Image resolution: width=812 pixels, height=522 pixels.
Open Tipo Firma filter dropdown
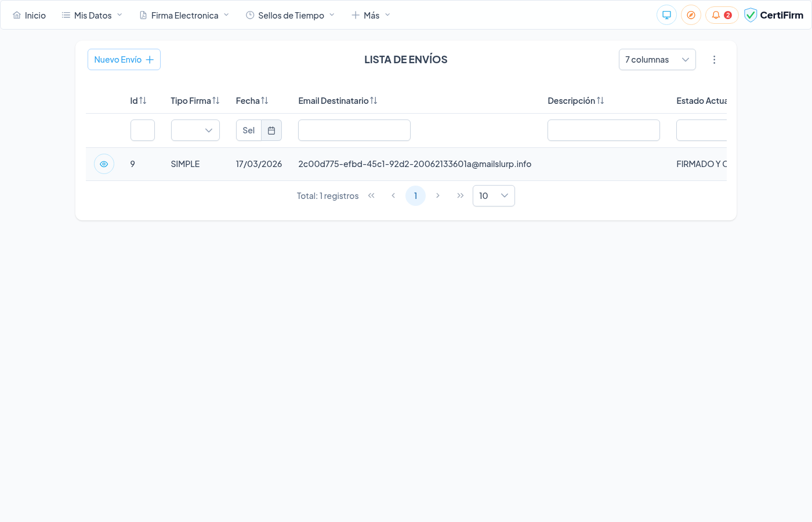(x=195, y=130)
